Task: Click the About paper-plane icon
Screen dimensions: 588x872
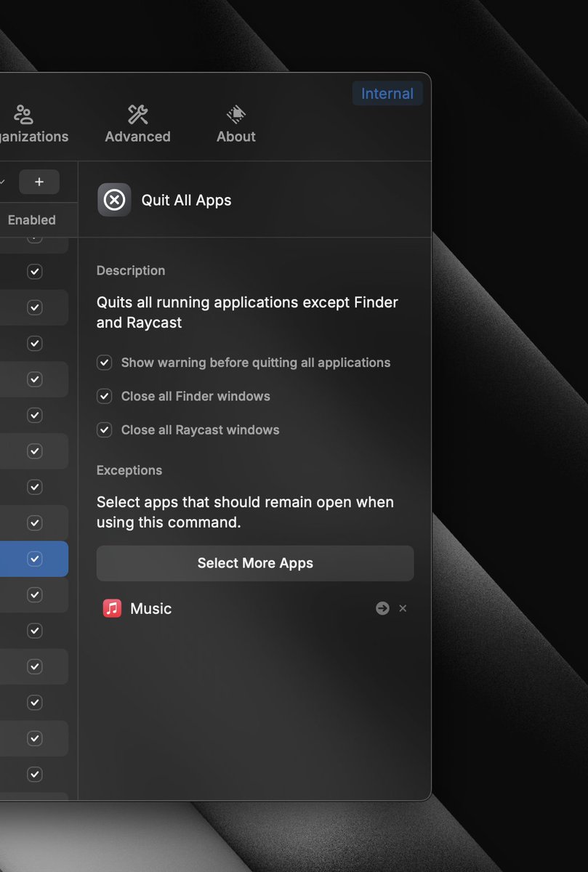Action: 235,113
